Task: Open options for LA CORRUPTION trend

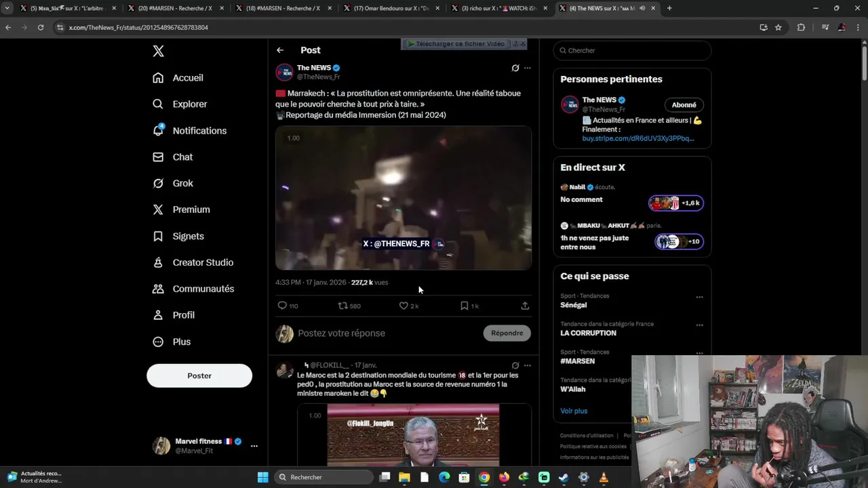Action: pyautogui.click(x=699, y=325)
